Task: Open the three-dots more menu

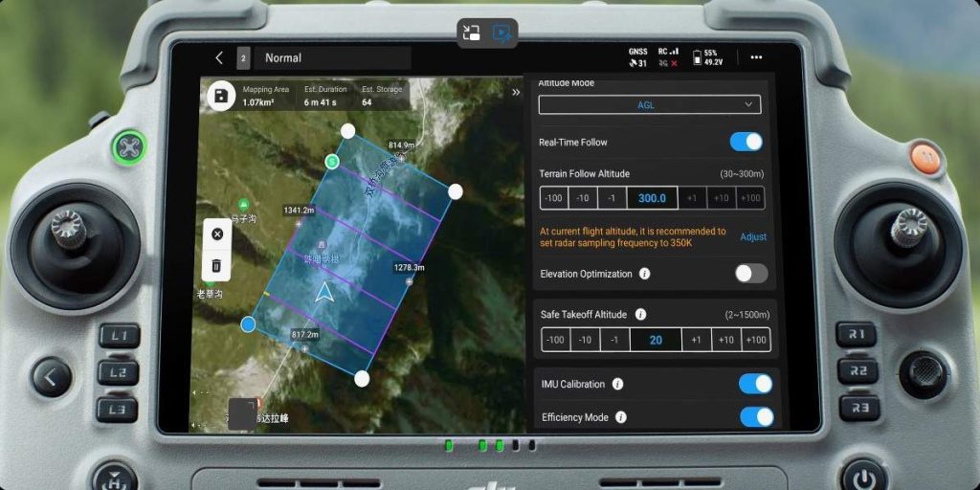Action: [756, 57]
